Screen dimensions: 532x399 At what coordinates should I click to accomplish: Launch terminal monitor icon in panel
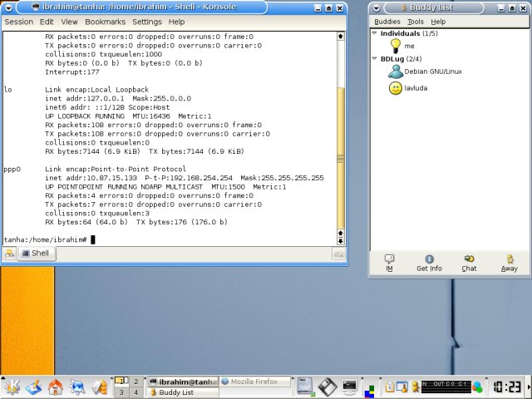coord(349,387)
